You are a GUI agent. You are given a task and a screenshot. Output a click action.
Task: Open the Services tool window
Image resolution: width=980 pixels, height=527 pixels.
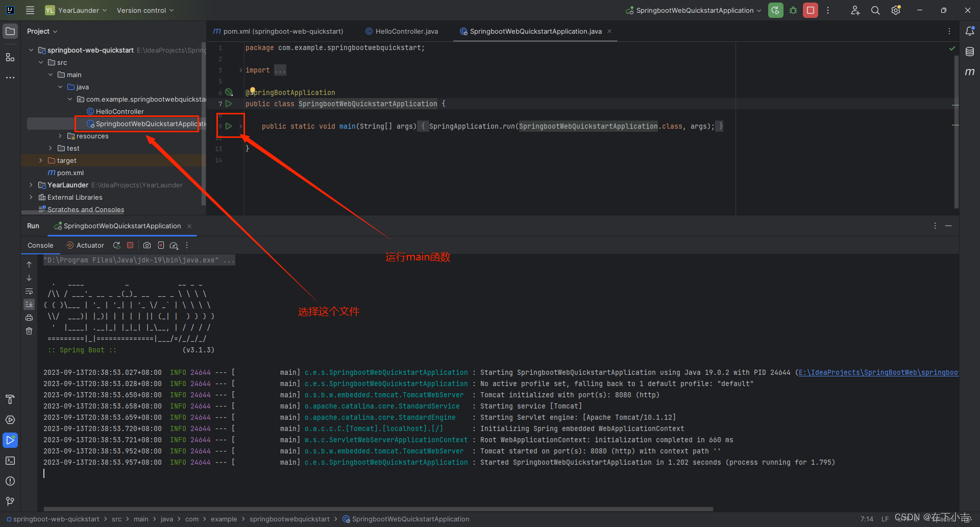click(10, 420)
